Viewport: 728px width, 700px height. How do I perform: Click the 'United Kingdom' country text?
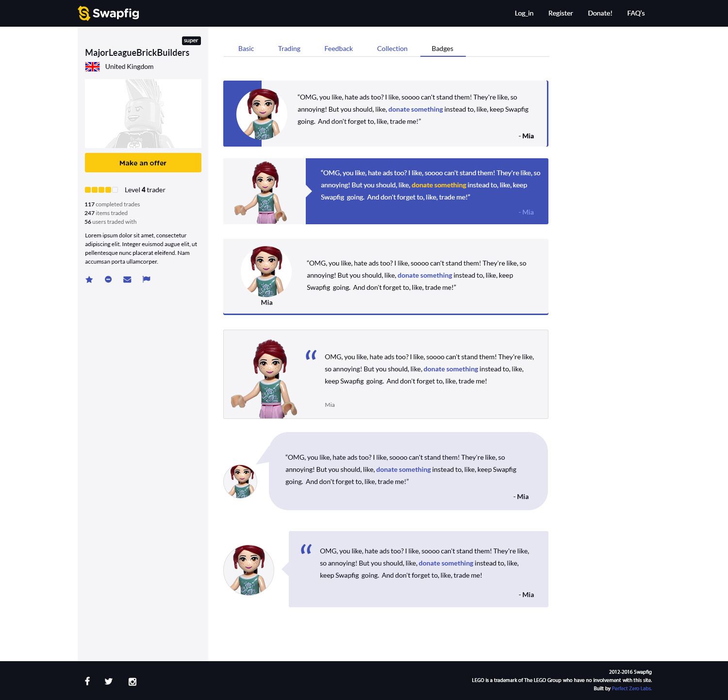tap(129, 67)
